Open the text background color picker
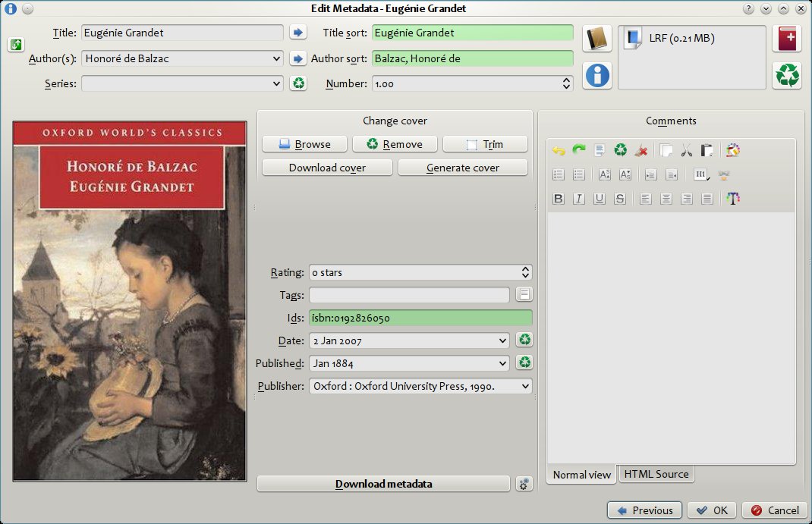This screenshot has width=812, height=524. (x=732, y=150)
